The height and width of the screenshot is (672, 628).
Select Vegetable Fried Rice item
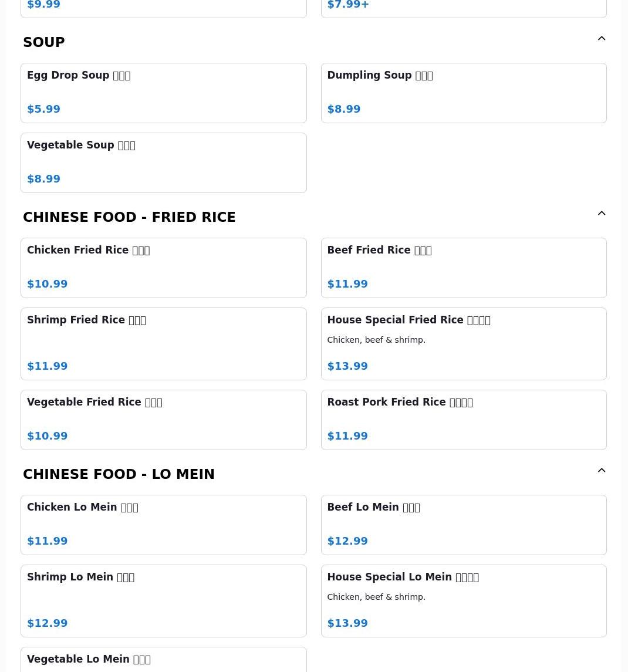click(x=163, y=420)
